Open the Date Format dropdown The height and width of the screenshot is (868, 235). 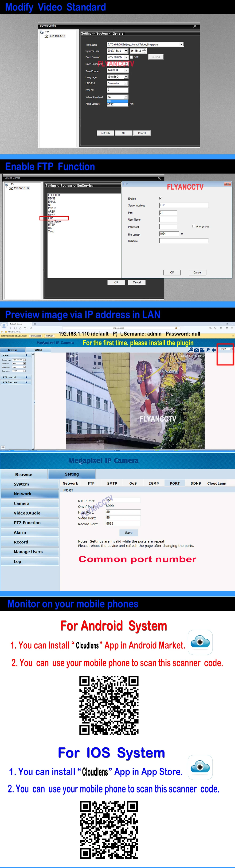[x=126, y=57]
